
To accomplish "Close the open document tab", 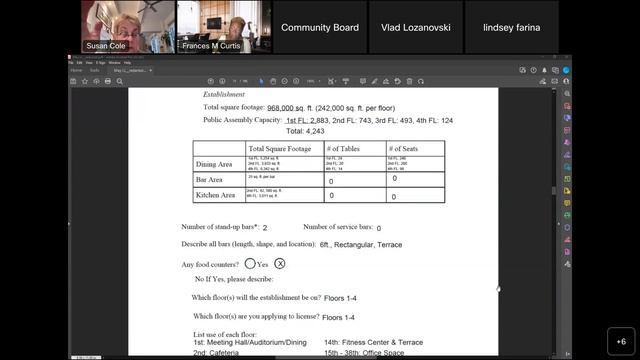I will coord(151,70).
